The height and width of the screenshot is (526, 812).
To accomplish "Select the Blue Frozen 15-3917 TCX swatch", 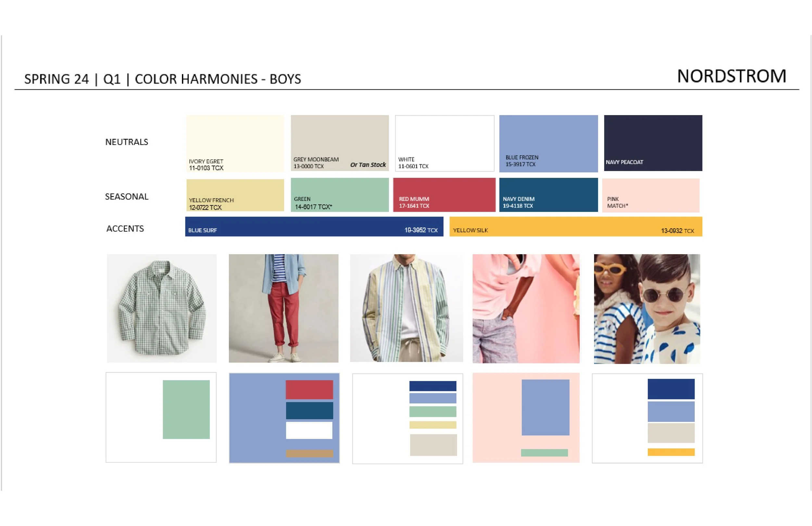I will (x=548, y=143).
